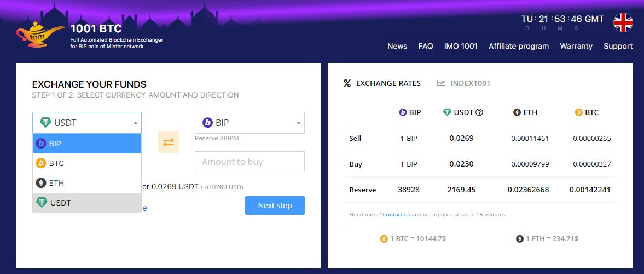The height and width of the screenshot is (274, 644).
Task: Click the BIP reserve value 38928 in table
Action: coord(409,190)
